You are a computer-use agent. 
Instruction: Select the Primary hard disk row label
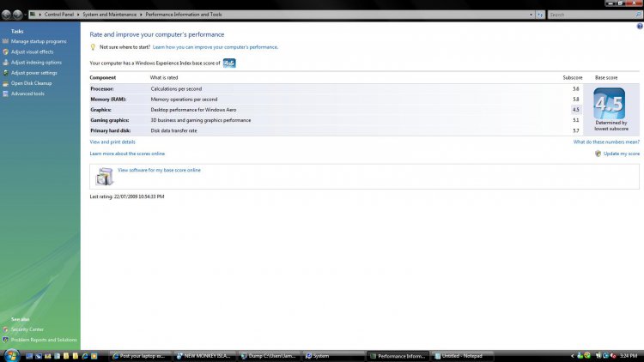tap(111, 131)
